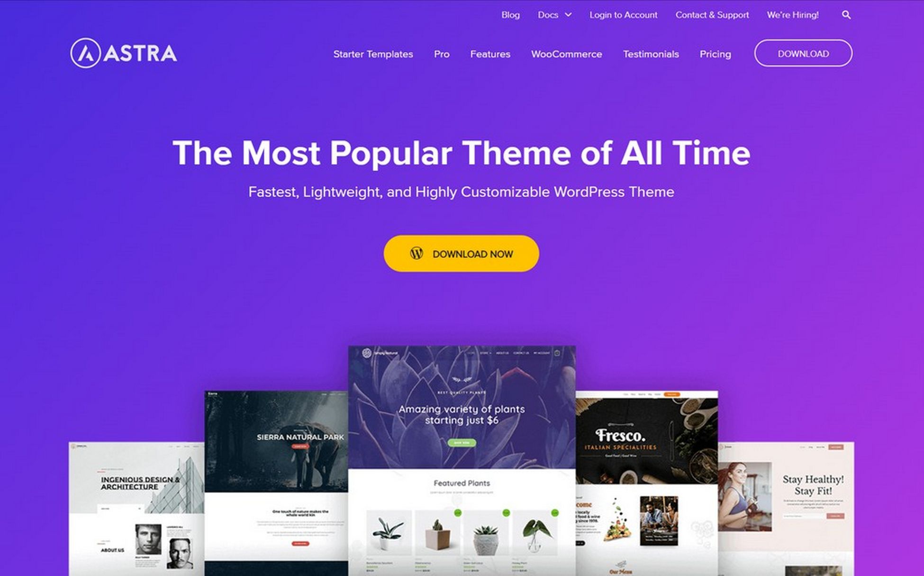The width and height of the screenshot is (924, 576).
Task: Toggle the Pro navigation menu item
Action: [x=442, y=54]
